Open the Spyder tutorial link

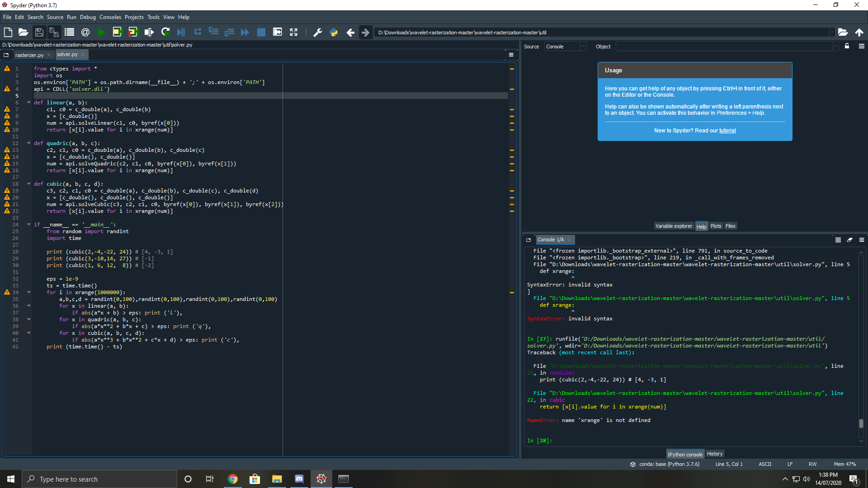(x=727, y=131)
